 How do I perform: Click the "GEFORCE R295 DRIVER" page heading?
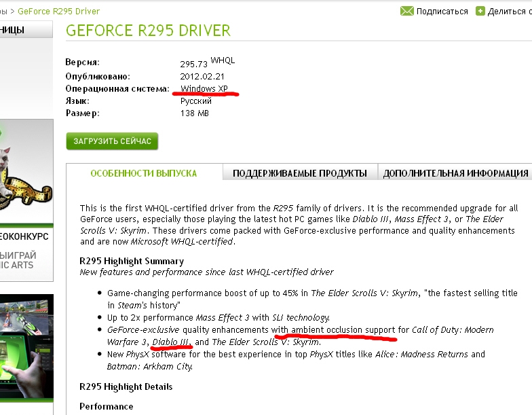point(148,31)
